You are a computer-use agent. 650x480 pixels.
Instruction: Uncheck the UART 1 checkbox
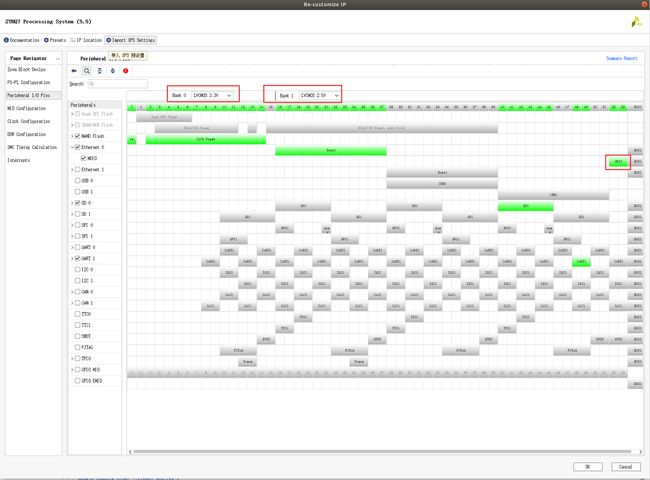78,258
